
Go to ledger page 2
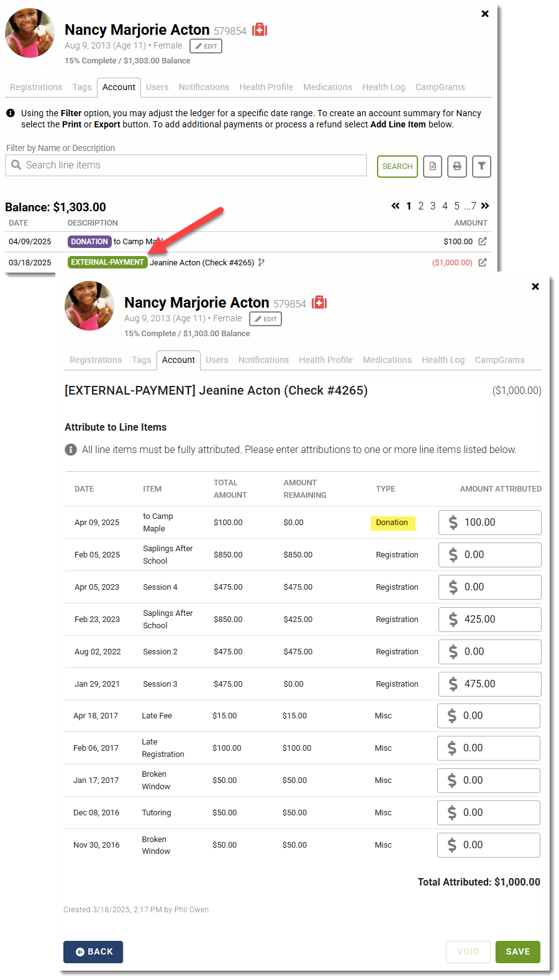(x=421, y=206)
